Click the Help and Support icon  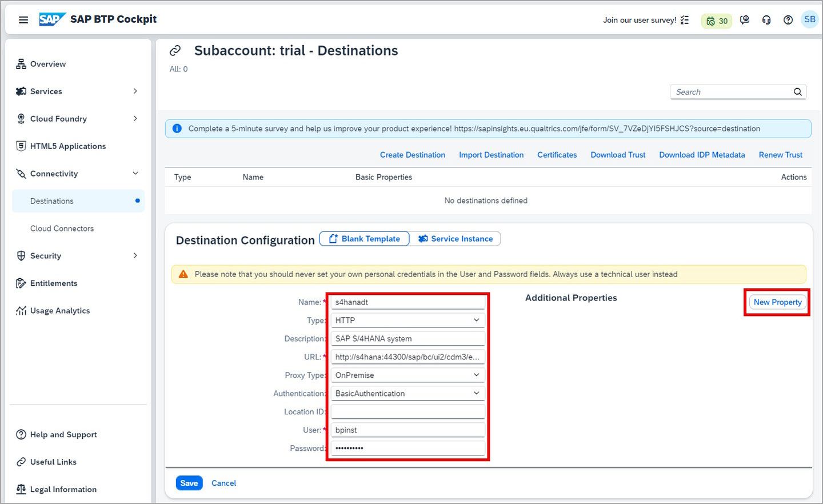click(x=21, y=435)
